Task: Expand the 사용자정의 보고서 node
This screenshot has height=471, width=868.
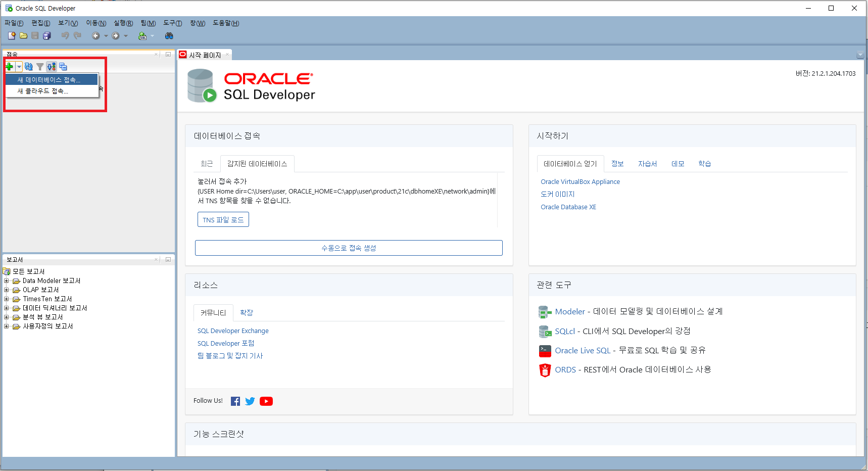Action: pos(7,326)
